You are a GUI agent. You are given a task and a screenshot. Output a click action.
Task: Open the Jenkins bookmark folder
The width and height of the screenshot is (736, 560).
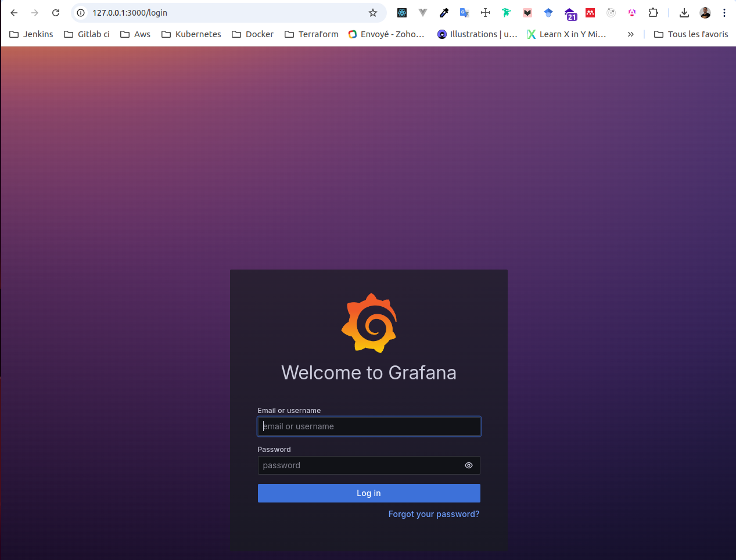click(31, 34)
